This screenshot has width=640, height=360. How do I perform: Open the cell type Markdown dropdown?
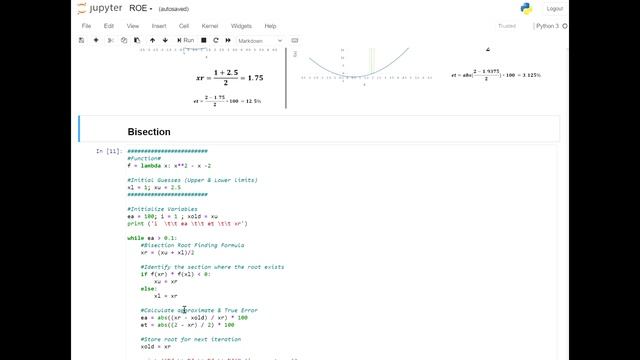point(260,41)
